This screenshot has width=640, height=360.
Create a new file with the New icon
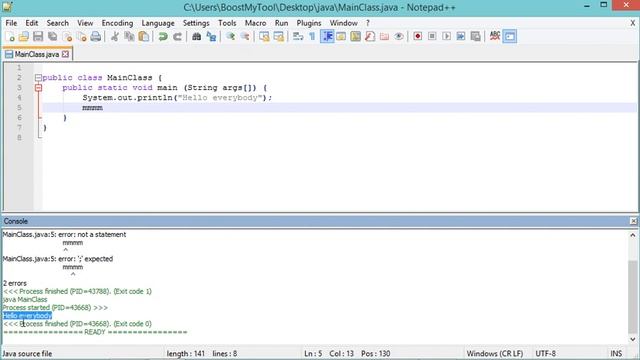[10, 37]
